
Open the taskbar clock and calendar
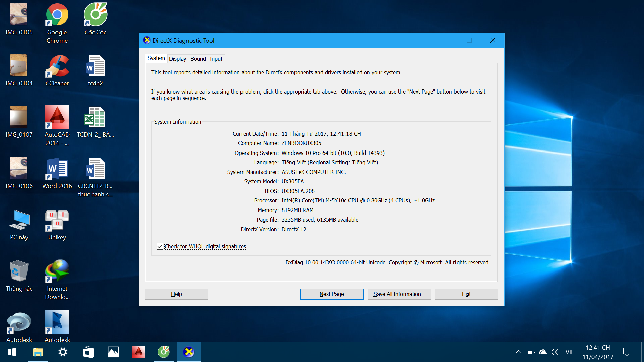pos(598,352)
